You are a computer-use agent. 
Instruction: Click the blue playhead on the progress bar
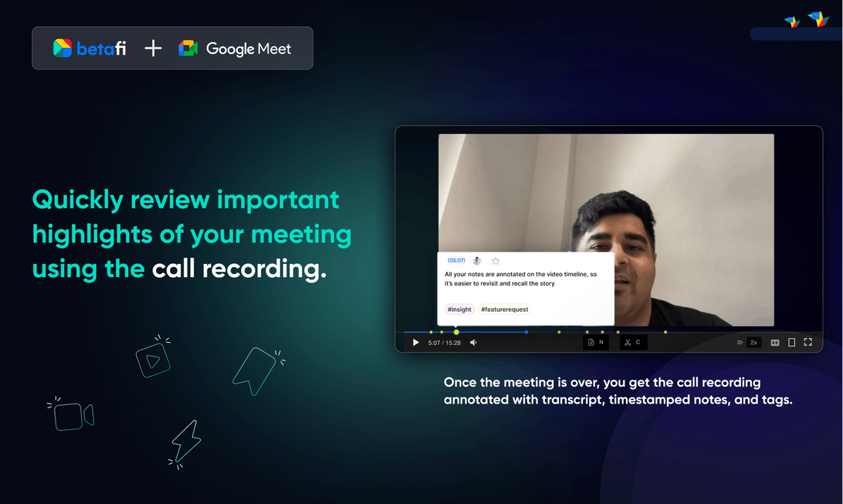tap(526, 332)
